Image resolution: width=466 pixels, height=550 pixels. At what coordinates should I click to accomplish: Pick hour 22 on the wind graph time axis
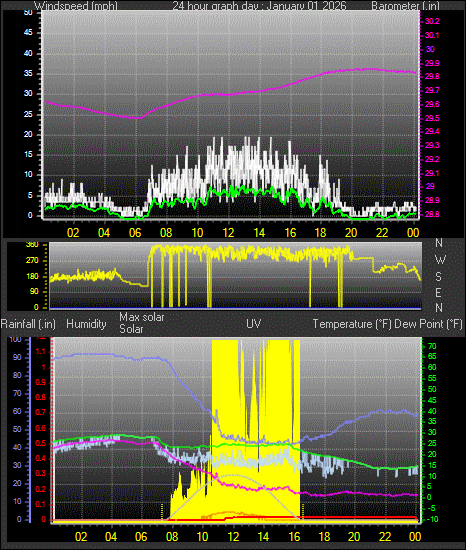[382, 232]
